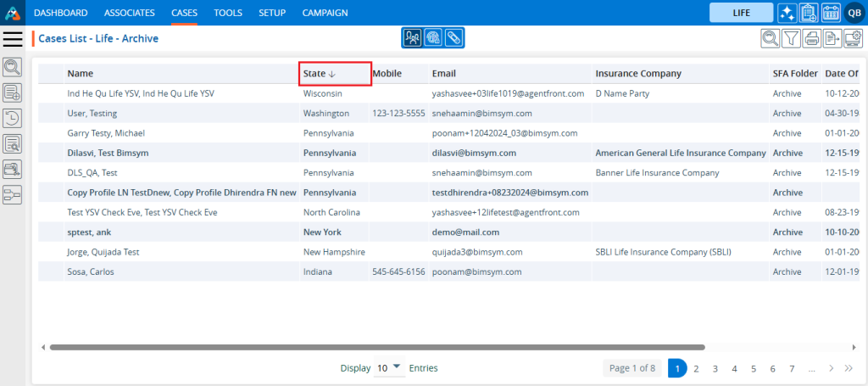Screen dimensions: 868x386
Task: Open the hamburger menu
Action: (13, 39)
